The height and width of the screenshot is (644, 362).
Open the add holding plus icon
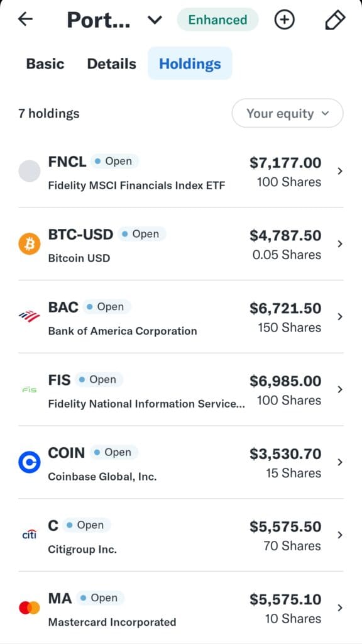click(x=284, y=19)
